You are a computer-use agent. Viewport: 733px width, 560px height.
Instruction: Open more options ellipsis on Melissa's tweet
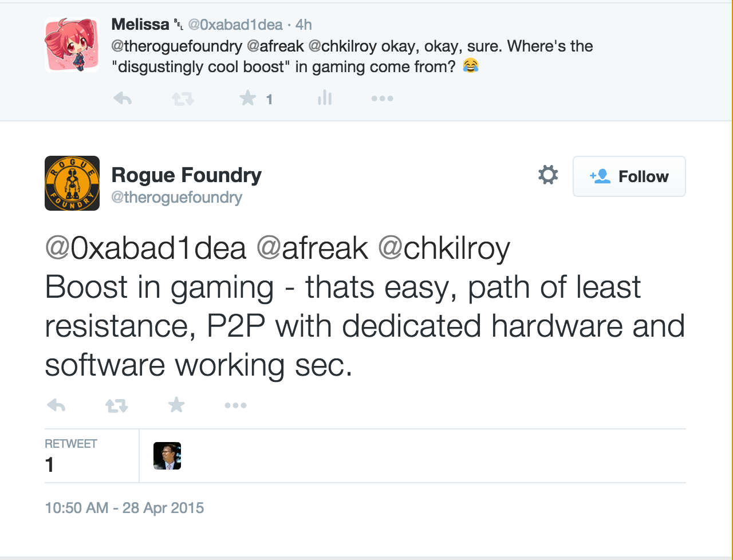click(382, 98)
